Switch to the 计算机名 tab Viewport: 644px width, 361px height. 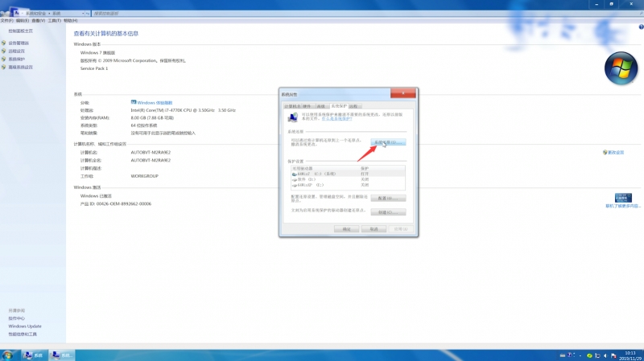(292, 106)
